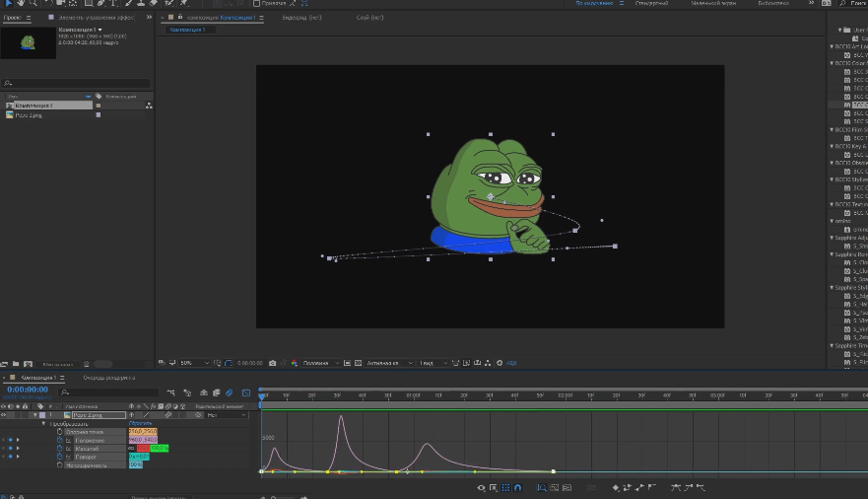Enable motion blur for timeline
Screen dimensions: 868x499
230,392
